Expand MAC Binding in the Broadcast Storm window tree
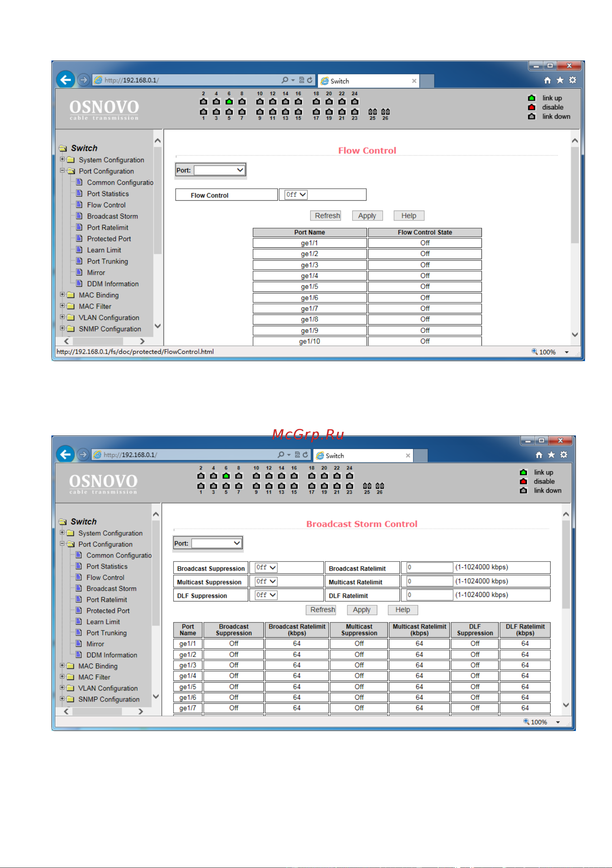The image size is (612, 868). point(62,665)
